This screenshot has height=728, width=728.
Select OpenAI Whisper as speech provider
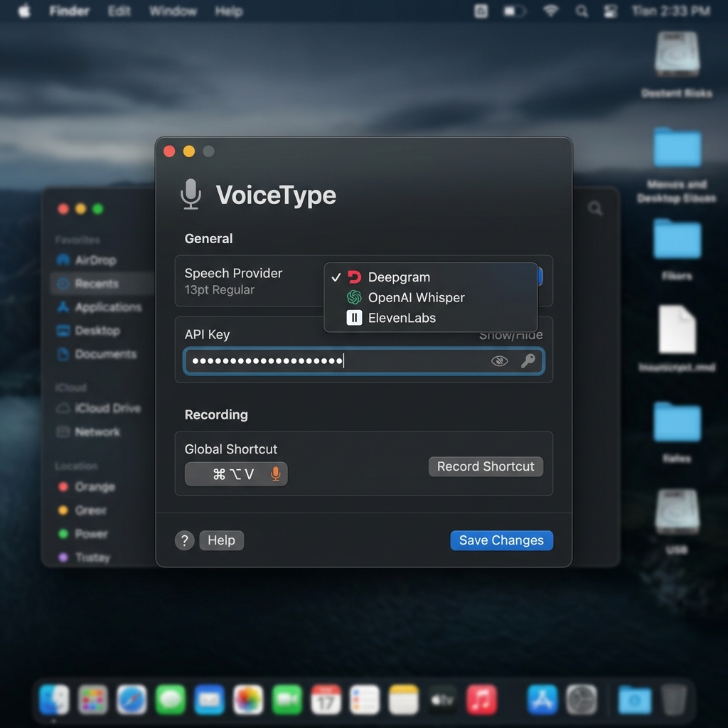coord(416,298)
